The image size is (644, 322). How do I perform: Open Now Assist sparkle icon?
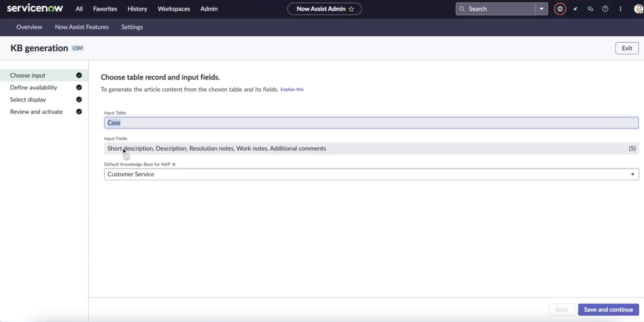point(575,9)
